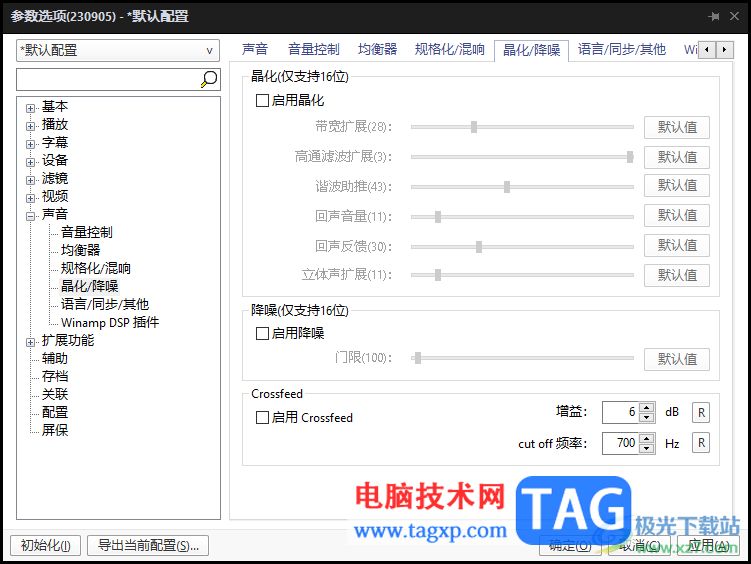Click 导出当前配置(S)... button
Screen dimensions: 751x564
pyautogui.click(x=148, y=545)
